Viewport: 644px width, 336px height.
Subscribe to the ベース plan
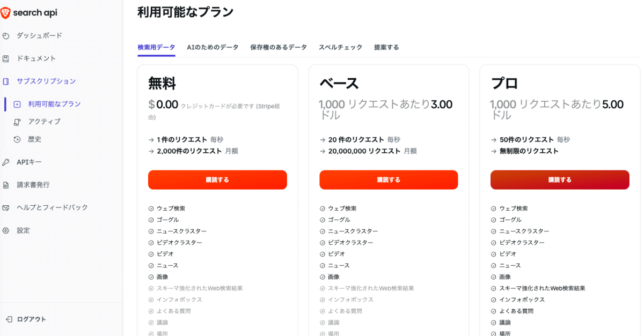pyautogui.click(x=389, y=180)
